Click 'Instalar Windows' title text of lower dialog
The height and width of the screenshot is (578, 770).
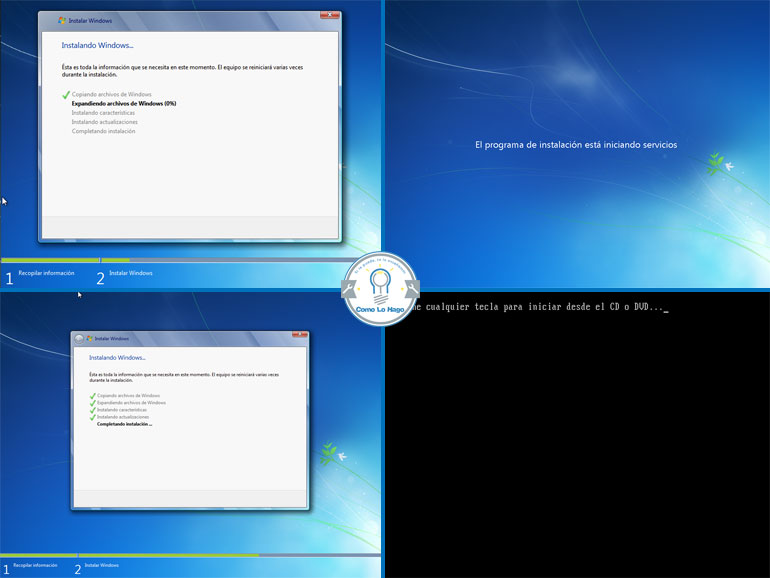coord(111,338)
